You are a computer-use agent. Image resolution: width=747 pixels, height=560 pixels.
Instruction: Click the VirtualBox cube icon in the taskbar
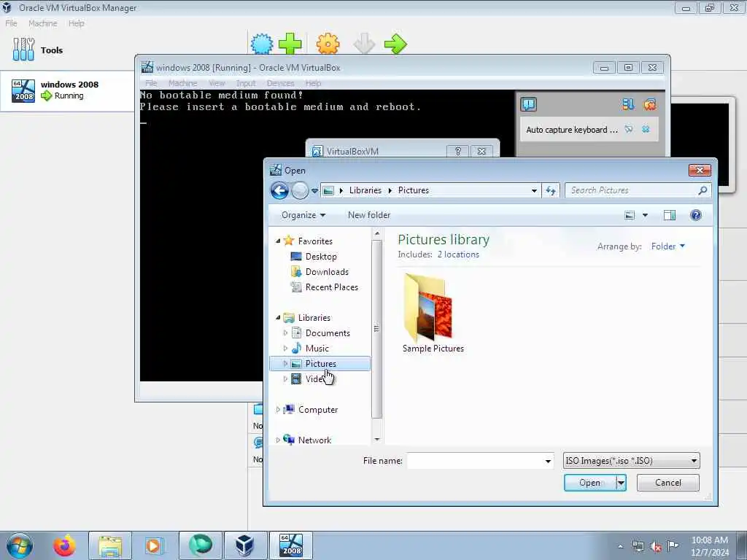(x=244, y=545)
